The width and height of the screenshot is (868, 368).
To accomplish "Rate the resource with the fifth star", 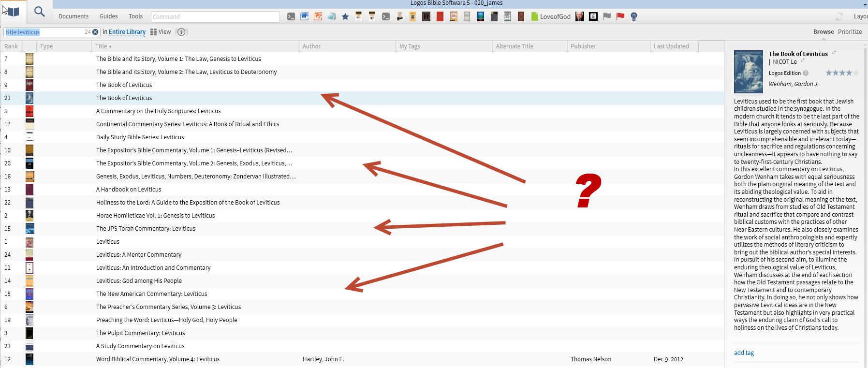I will click(x=856, y=73).
